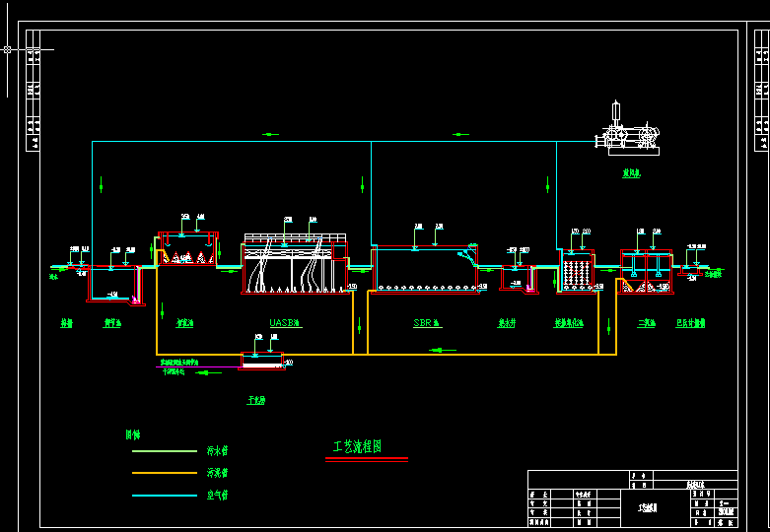This screenshot has width=770, height=532.
Task: Click the 干化场 drying bed label
Action: [256, 400]
